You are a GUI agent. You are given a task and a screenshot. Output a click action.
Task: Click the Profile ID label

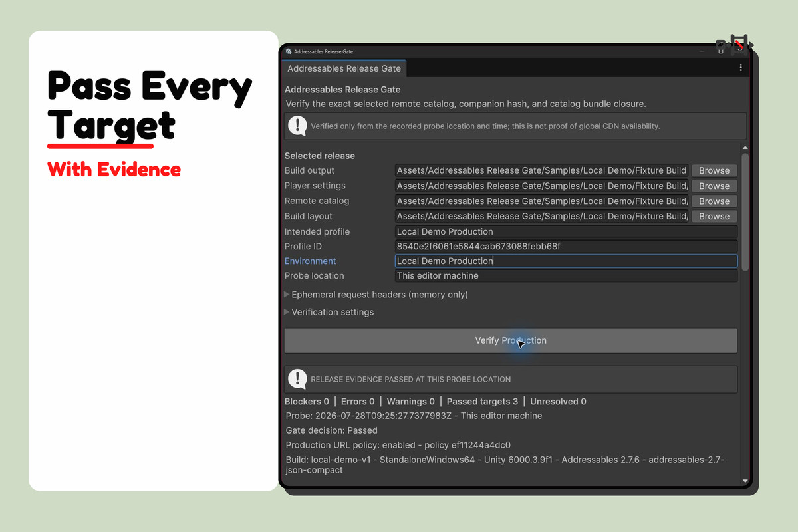303,246
